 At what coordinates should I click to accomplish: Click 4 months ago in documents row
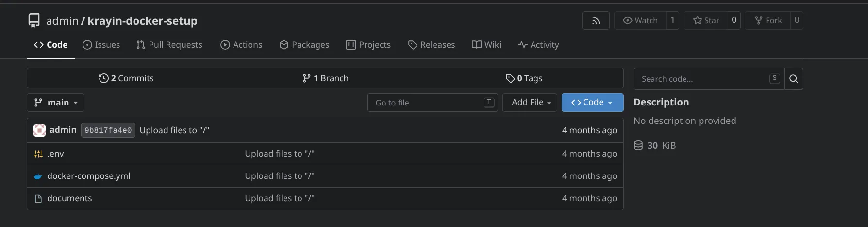pos(589,198)
